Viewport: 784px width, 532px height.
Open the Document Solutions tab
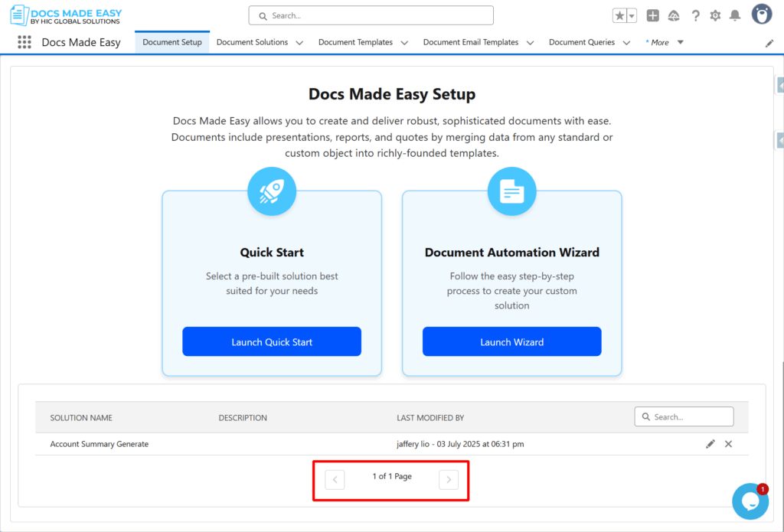click(252, 43)
